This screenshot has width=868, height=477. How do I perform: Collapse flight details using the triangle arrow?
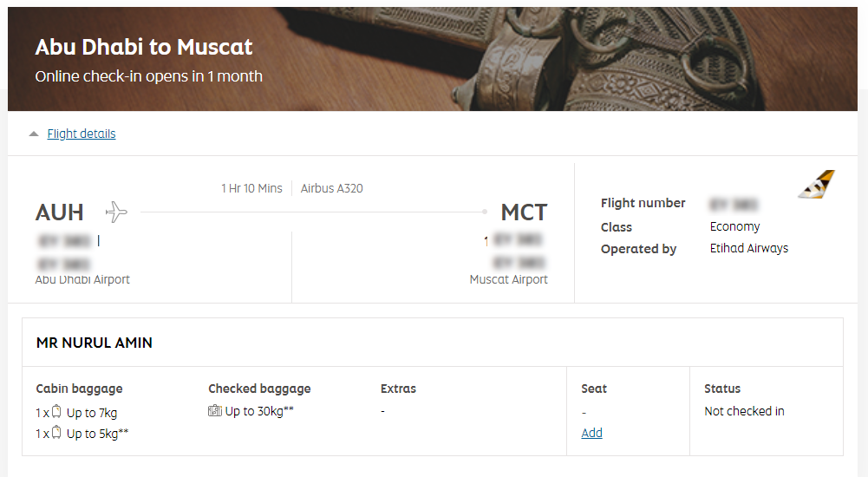(x=34, y=134)
